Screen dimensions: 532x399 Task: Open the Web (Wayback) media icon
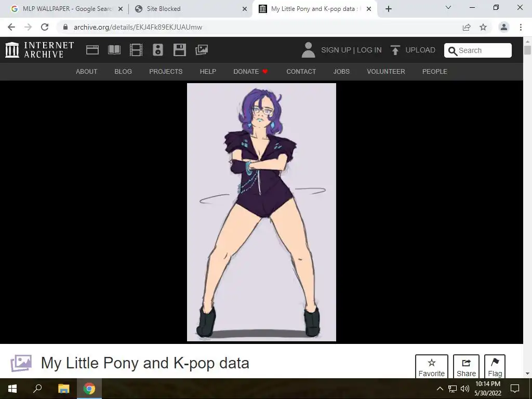tap(92, 50)
